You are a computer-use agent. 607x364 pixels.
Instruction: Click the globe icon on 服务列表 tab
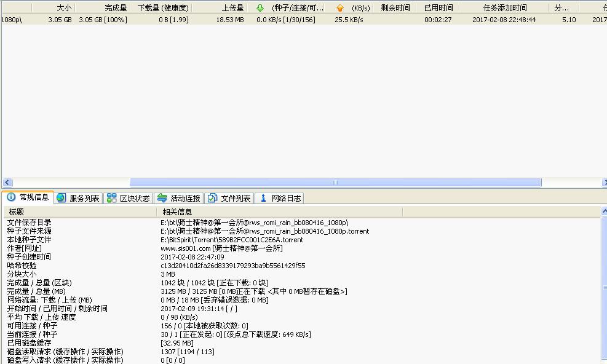[61, 198]
